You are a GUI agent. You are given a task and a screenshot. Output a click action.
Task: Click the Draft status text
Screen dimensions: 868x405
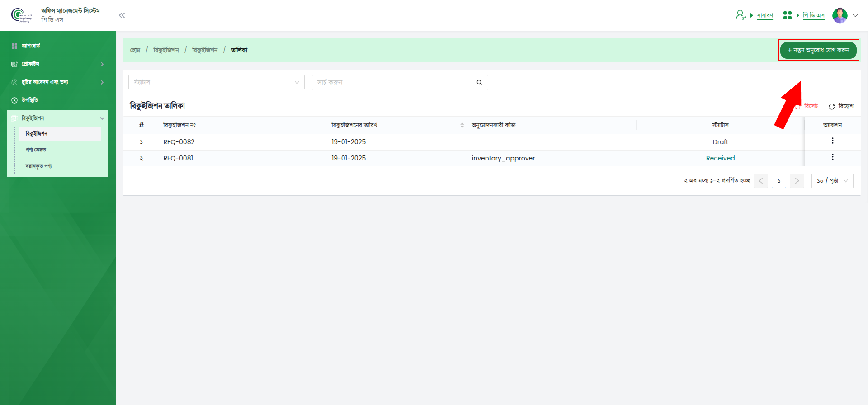pyautogui.click(x=720, y=142)
